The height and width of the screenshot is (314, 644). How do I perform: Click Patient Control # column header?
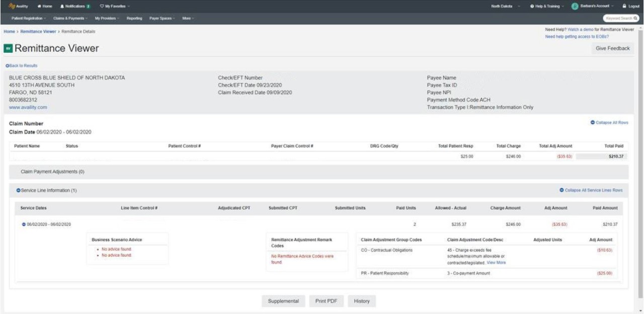[x=185, y=146]
